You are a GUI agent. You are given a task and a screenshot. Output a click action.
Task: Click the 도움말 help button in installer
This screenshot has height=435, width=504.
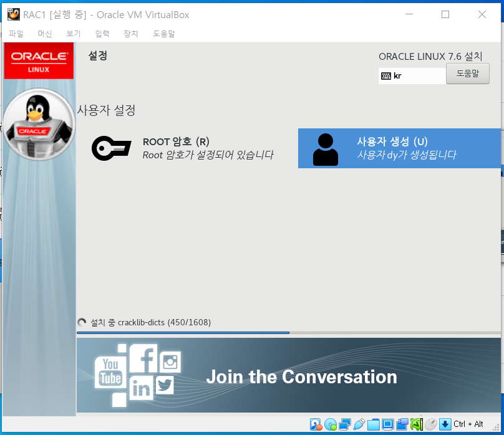(x=468, y=74)
